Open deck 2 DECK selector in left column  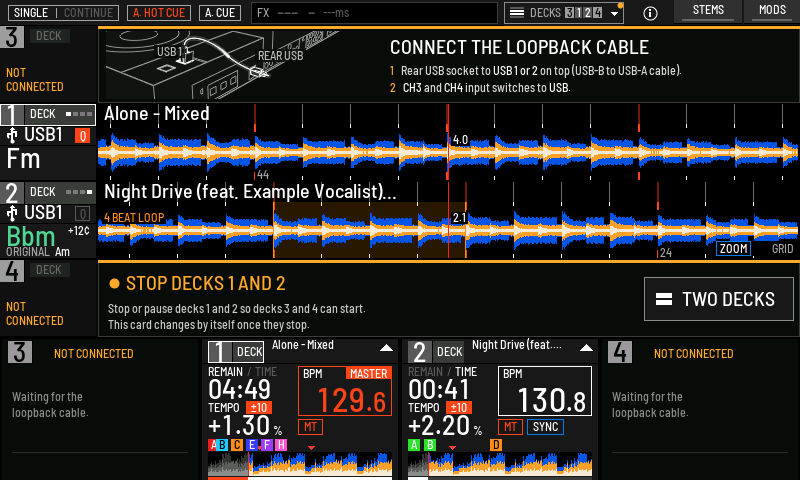click(60, 192)
